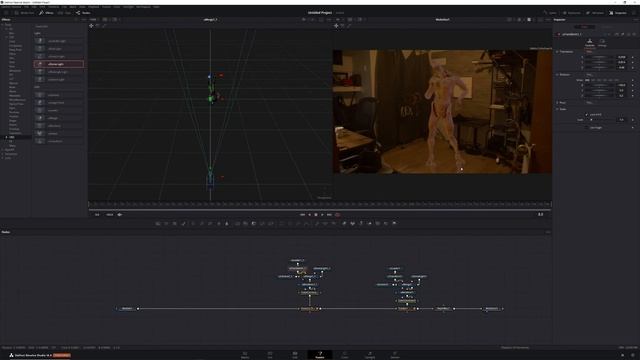Collapse the Scale section
This screenshot has height=360, width=640.
(x=557, y=109)
